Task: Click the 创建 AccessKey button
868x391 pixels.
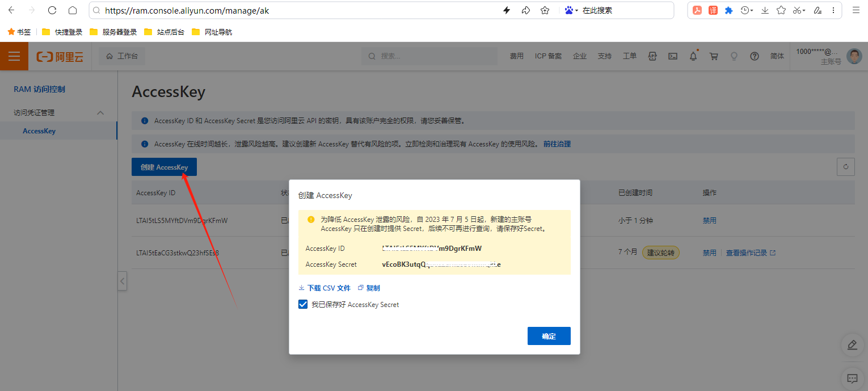Action: point(165,167)
